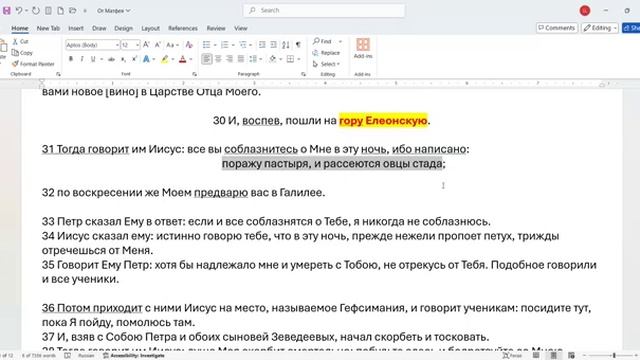Undo the last action
640x360 pixels.
pyautogui.click(x=19, y=11)
